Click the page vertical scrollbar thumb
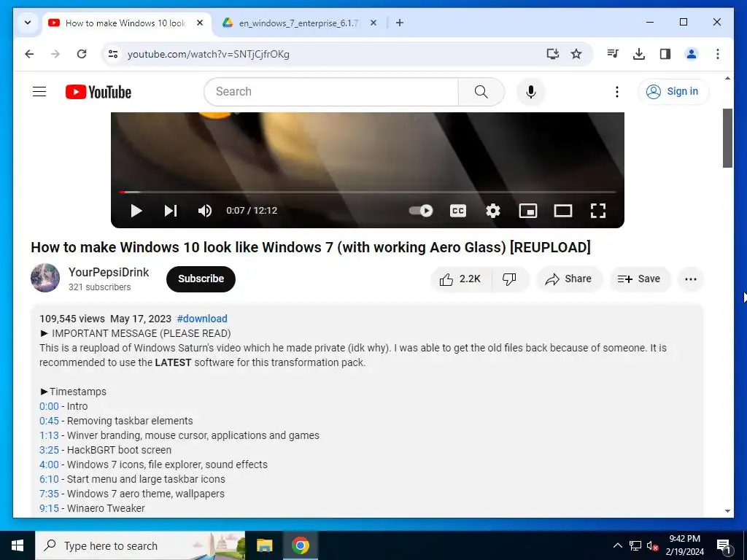 click(727, 138)
